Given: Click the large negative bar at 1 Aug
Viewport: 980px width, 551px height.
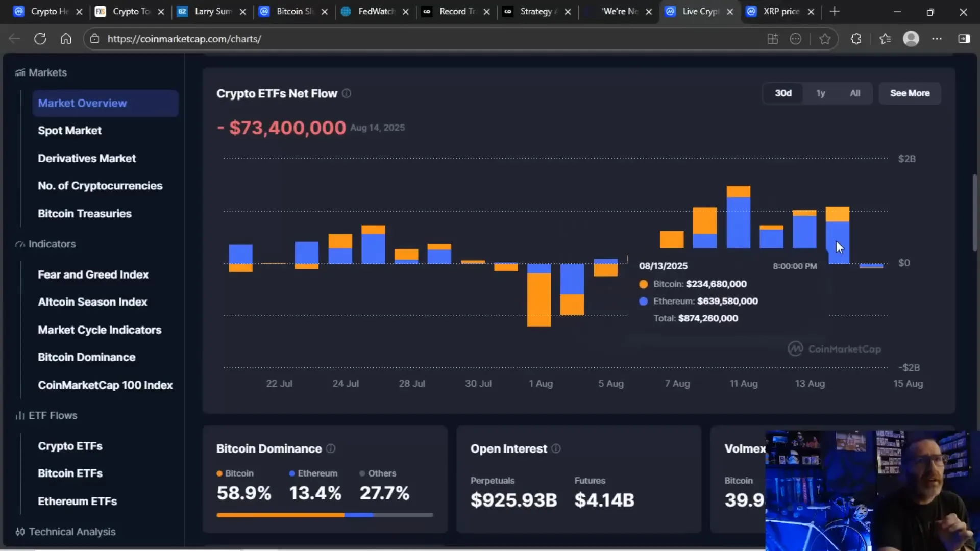Looking at the screenshot, I should pyautogui.click(x=539, y=295).
